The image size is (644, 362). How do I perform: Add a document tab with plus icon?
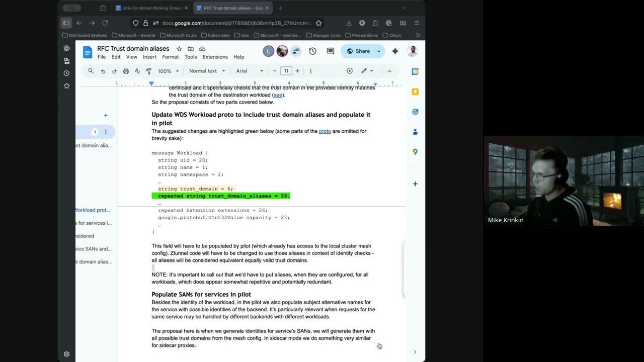click(x=106, y=116)
